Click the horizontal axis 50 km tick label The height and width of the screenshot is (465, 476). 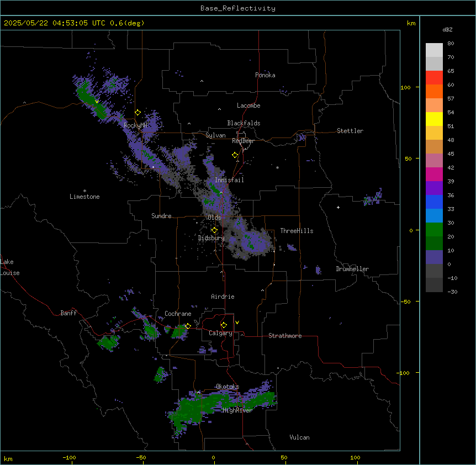tap(284, 457)
